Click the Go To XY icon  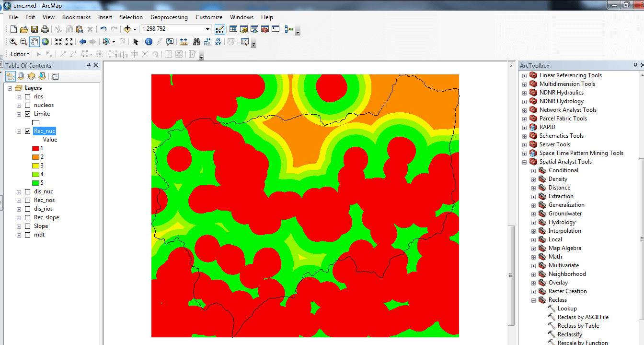218,42
